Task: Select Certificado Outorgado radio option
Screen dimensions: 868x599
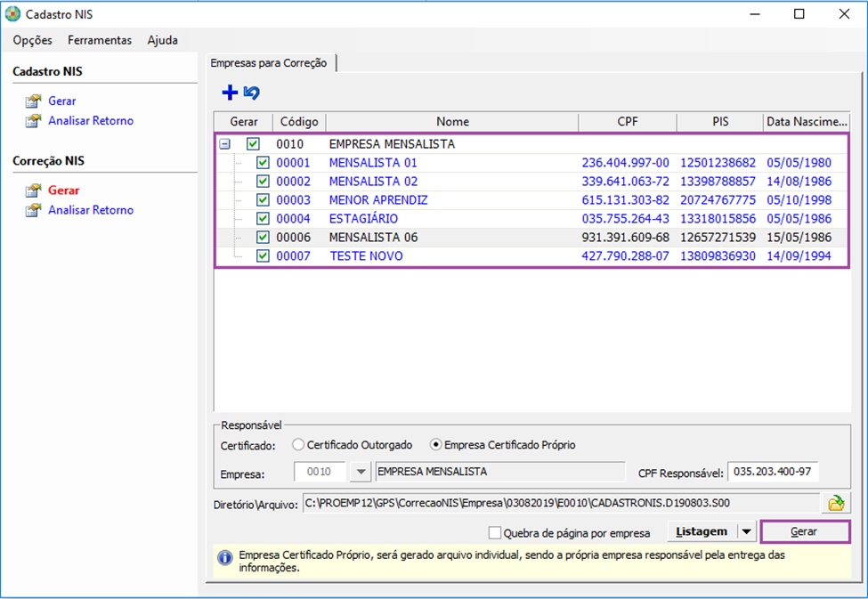Action: tap(298, 444)
